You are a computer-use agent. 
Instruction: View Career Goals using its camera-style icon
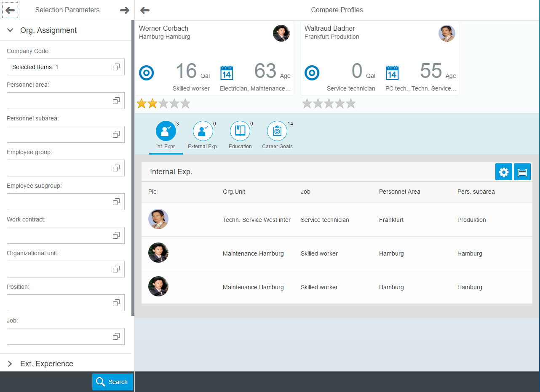pyautogui.click(x=277, y=131)
